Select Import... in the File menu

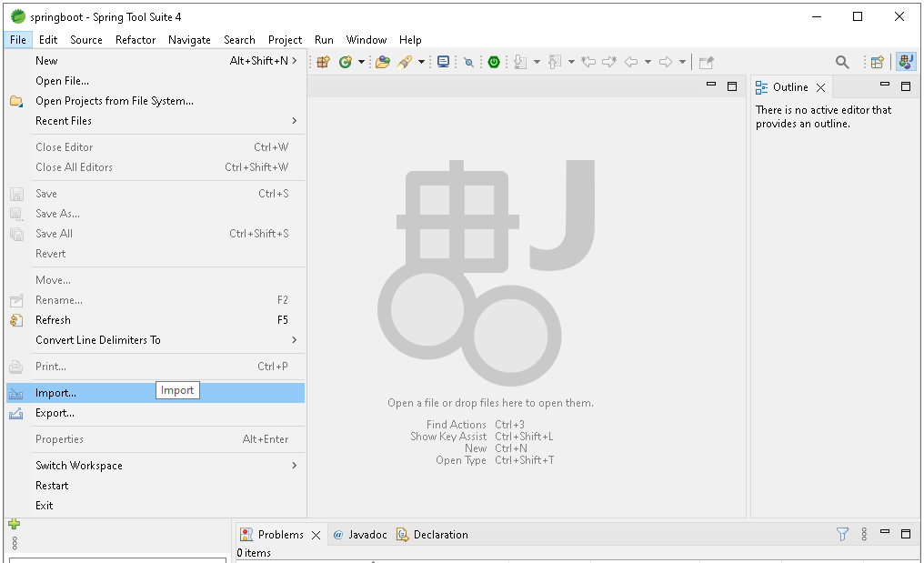[x=156, y=393]
